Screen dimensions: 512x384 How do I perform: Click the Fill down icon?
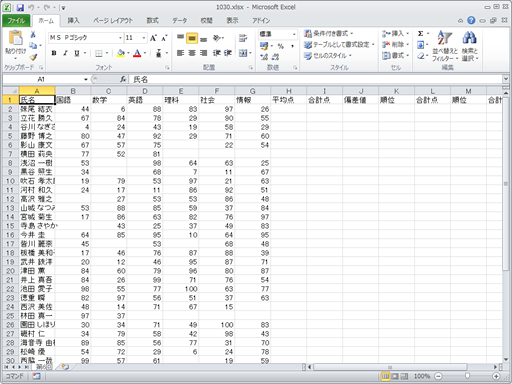tap(421, 45)
